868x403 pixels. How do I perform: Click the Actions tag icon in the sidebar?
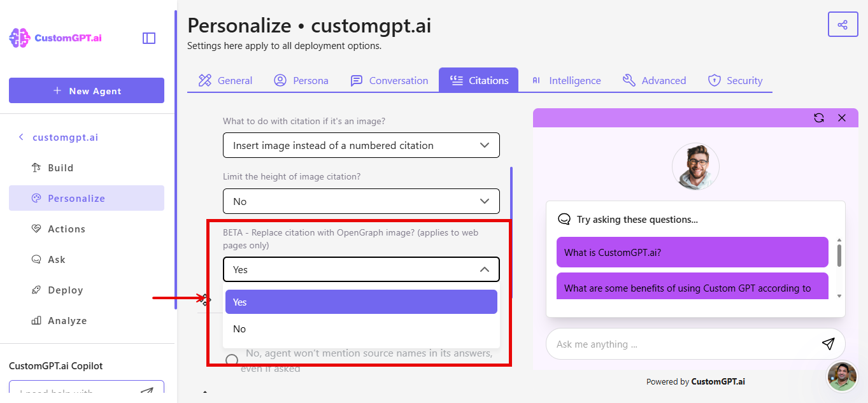pos(38,229)
